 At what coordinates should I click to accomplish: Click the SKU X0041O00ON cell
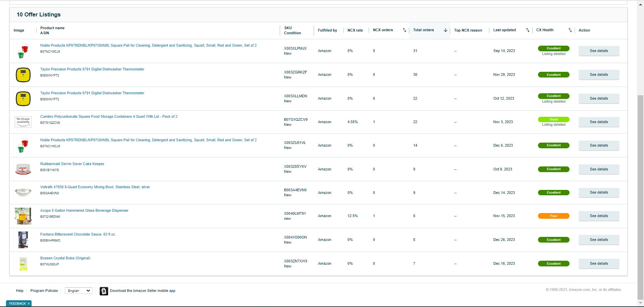click(295, 238)
